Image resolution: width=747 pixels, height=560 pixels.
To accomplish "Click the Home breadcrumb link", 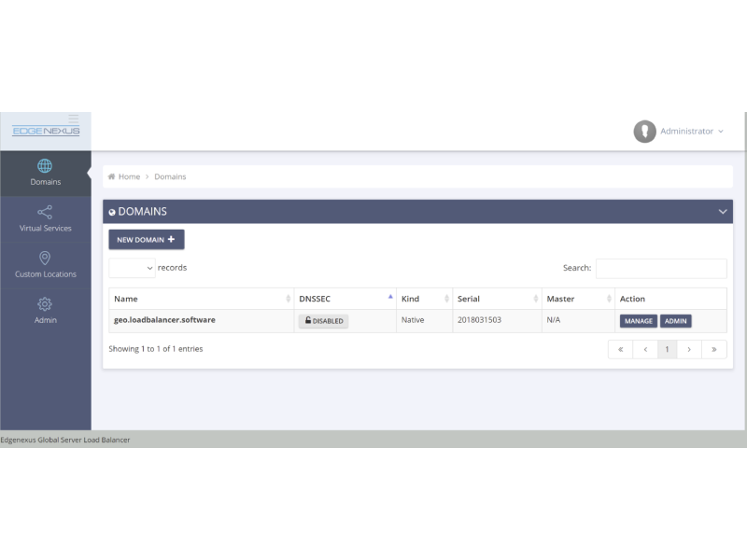I will [x=129, y=176].
